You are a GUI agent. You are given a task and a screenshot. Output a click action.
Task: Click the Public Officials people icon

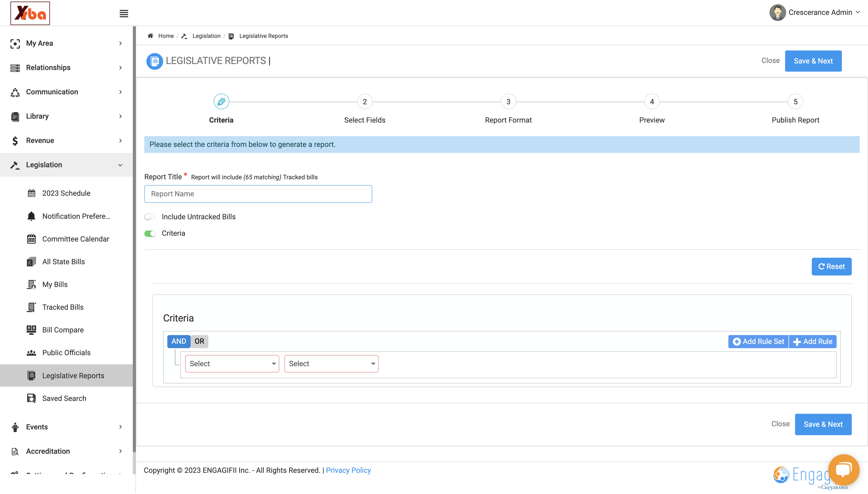[x=31, y=353]
